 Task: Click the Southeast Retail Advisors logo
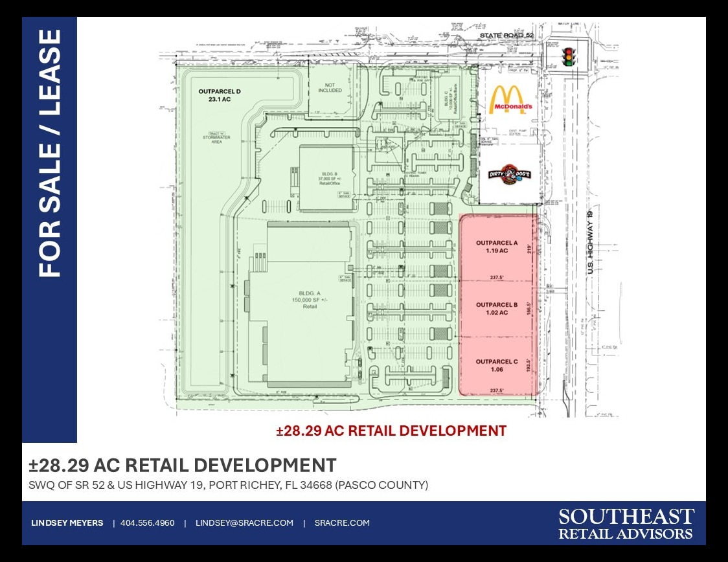pos(626,524)
